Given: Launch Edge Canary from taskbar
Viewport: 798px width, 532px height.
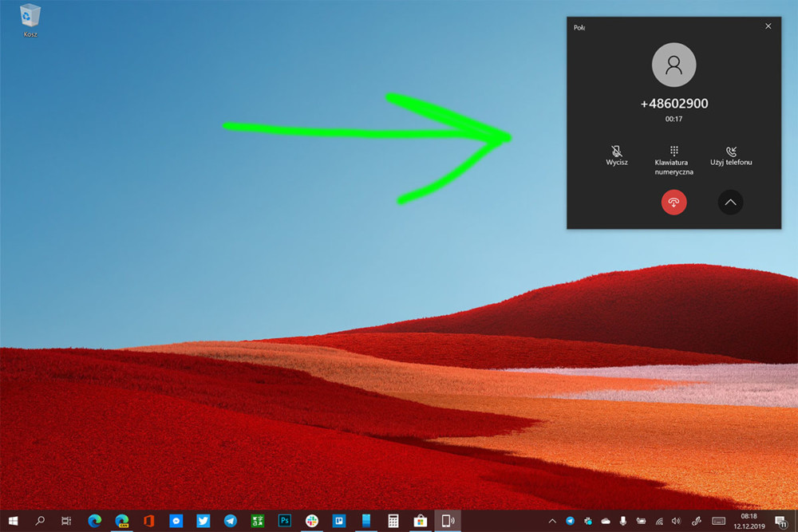Looking at the screenshot, I should (x=121, y=521).
